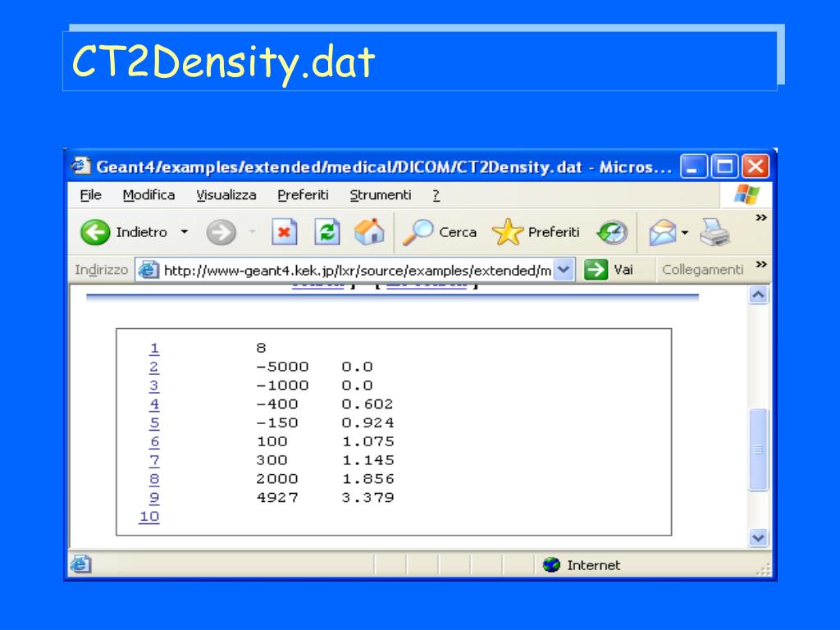Click the density value 1.856
Viewport: 840px width, 630px height.
click(x=367, y=479)
